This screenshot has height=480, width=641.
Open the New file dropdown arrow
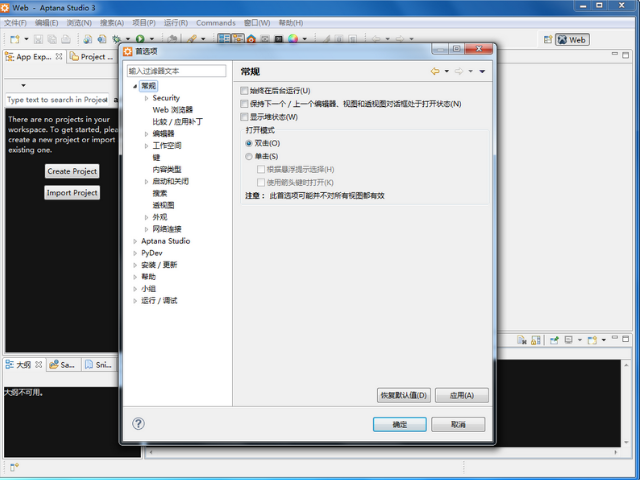click(x=26, y=39)
